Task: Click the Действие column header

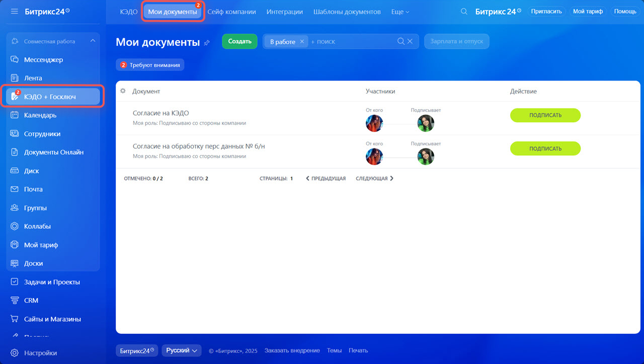Action: (x=523, y=92)
